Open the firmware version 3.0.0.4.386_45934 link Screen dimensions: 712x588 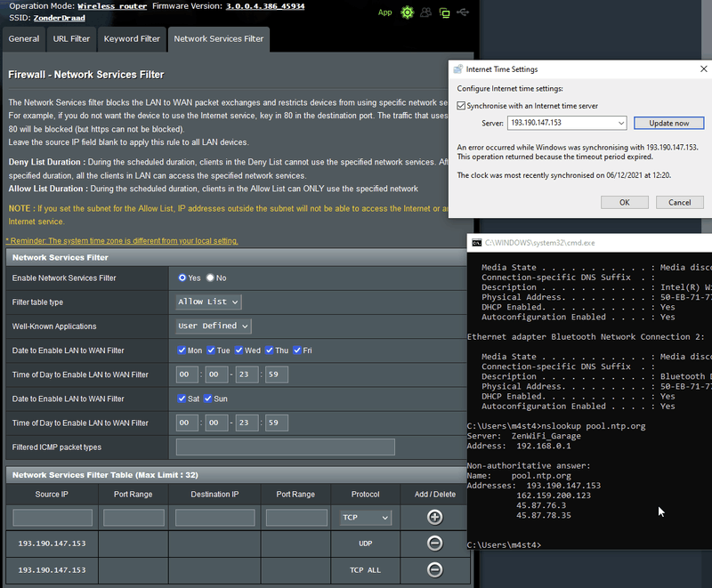point(265,6)
